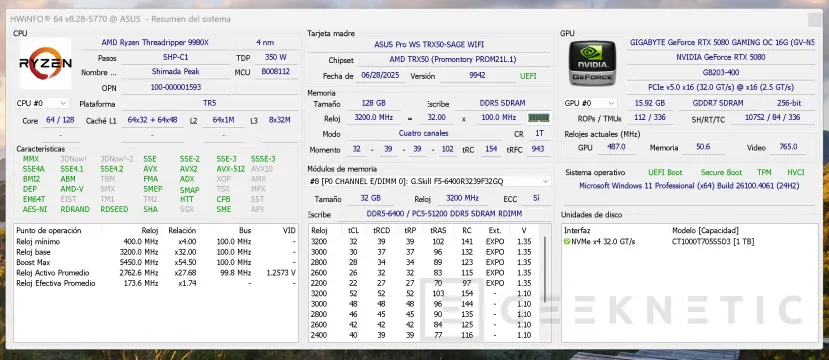The image size is (829, 360).
Task: Click the B008112 MCU value
Action: 275,72
